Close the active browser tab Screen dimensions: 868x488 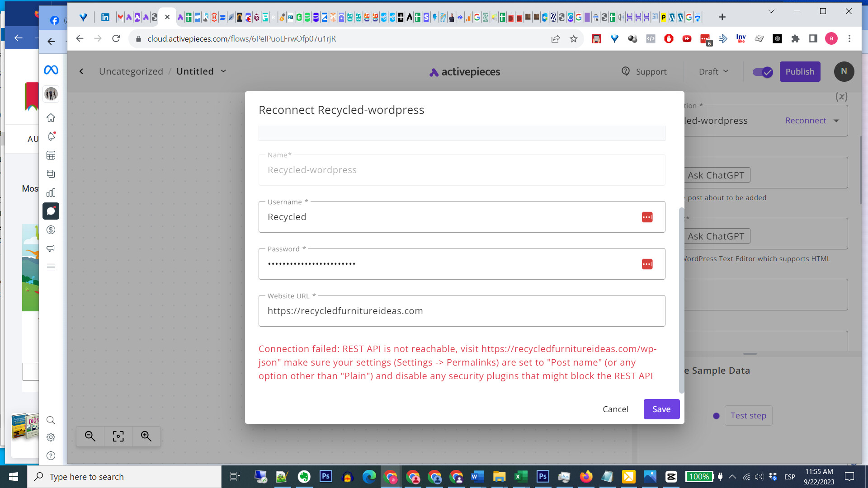pos(167,17)
